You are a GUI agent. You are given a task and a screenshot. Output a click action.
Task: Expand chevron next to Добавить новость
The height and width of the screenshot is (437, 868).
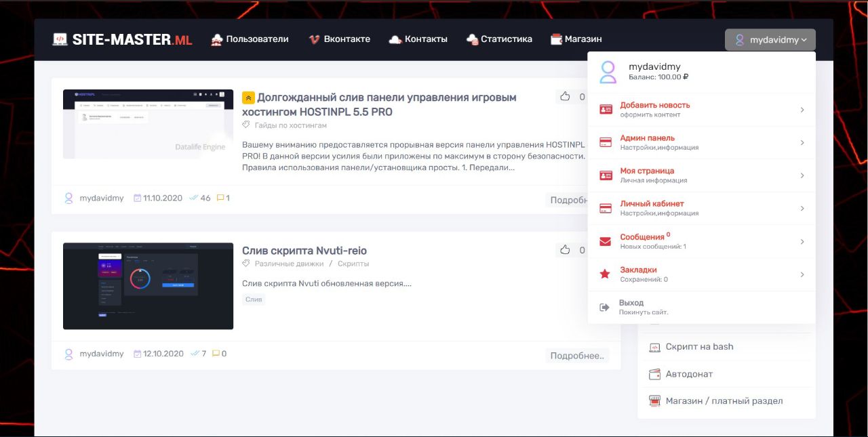pos(802,110)
